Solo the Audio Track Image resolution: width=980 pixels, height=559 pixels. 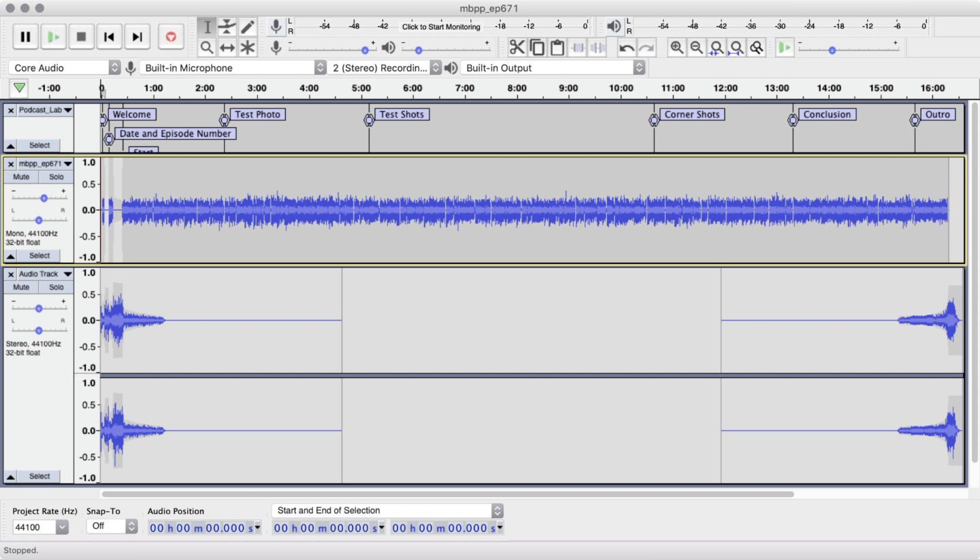pos(56,287)
